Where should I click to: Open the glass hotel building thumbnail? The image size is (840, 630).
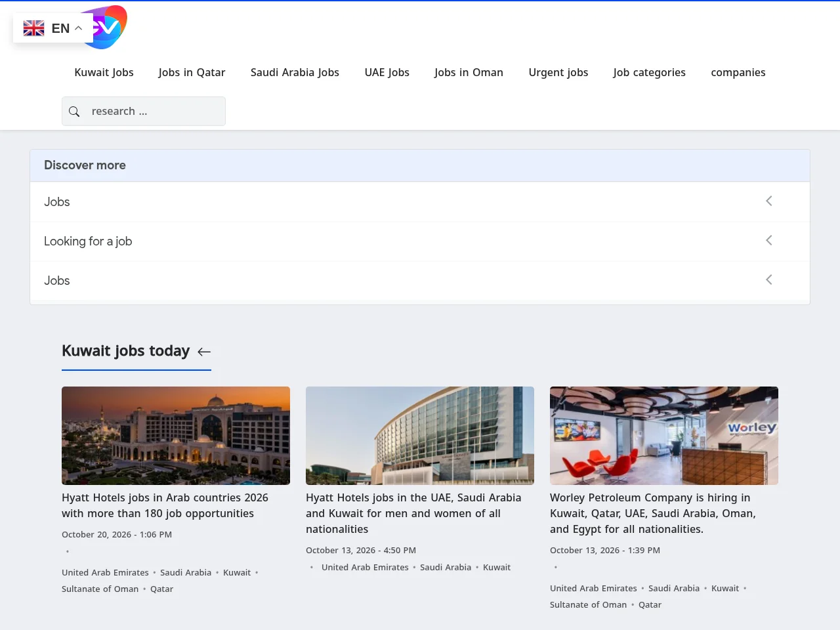point(420,436)
